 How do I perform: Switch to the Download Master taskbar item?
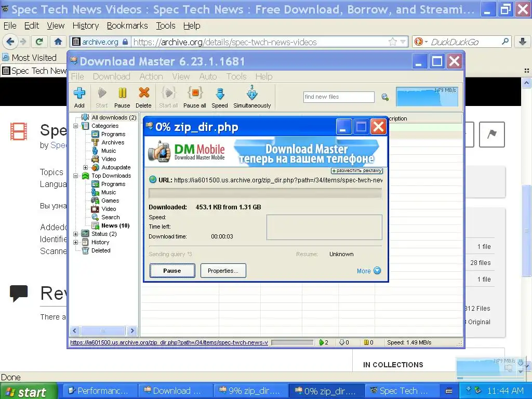click(175, 391)
